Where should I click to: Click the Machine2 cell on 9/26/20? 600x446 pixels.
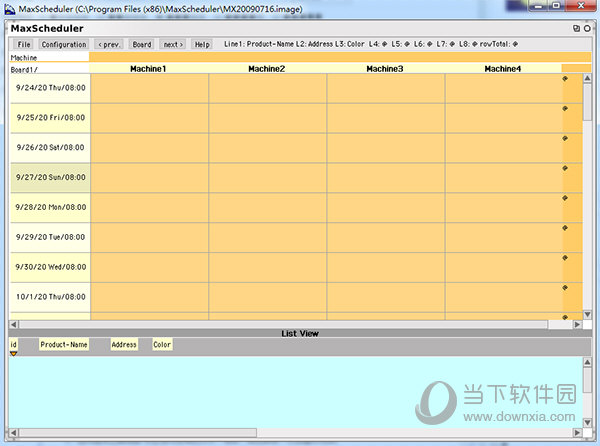[267, 148]
